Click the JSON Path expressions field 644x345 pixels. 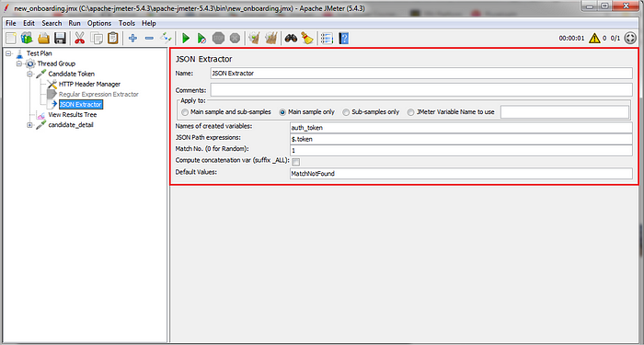[461, 139]
